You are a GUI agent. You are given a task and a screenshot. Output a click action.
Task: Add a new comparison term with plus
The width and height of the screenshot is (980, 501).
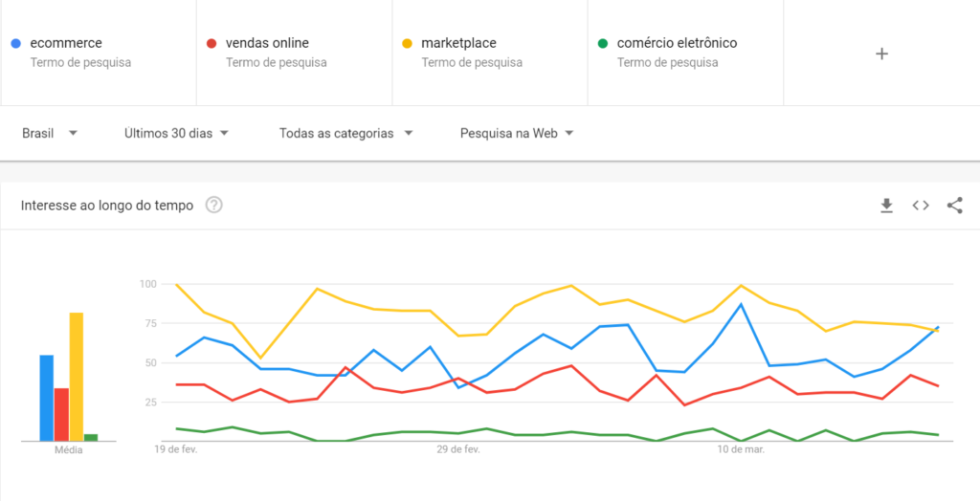tap(881, 54)
